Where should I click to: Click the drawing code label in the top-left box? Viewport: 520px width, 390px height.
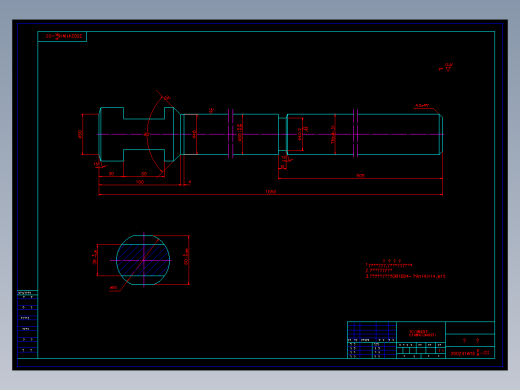click(x=64, y=36)
